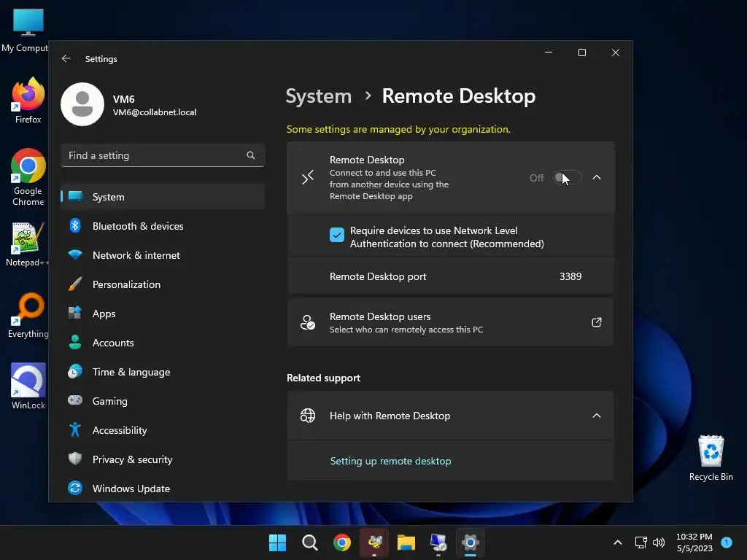Open taskbar Search magnifier
The image size is (747, 560).
coord(309,542)
